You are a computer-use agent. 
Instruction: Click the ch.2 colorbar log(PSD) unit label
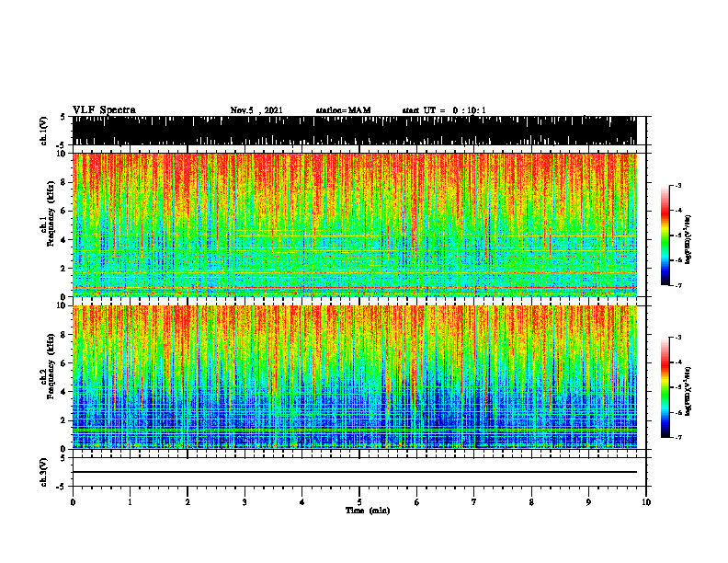pos(688,392)
